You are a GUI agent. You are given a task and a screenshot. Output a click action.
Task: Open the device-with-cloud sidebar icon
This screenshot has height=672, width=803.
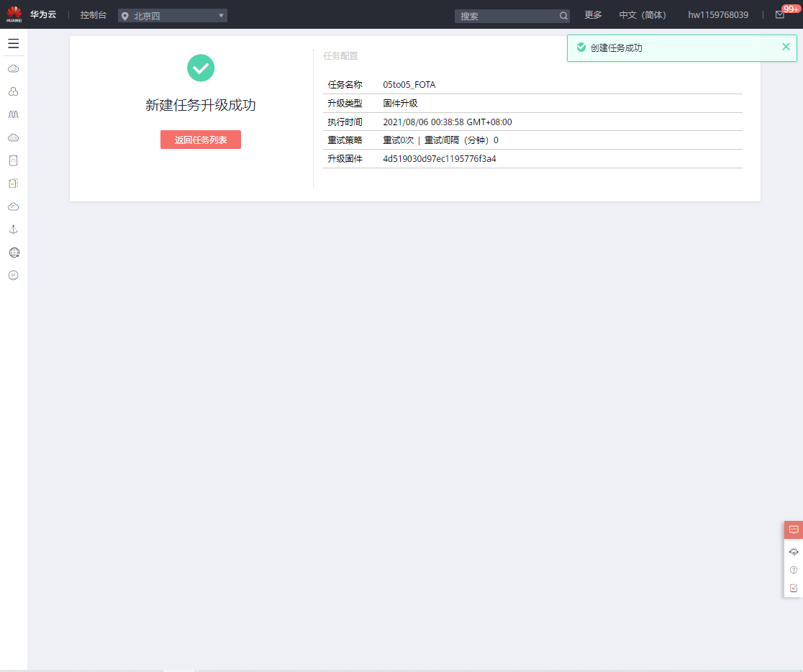[14, 160]
